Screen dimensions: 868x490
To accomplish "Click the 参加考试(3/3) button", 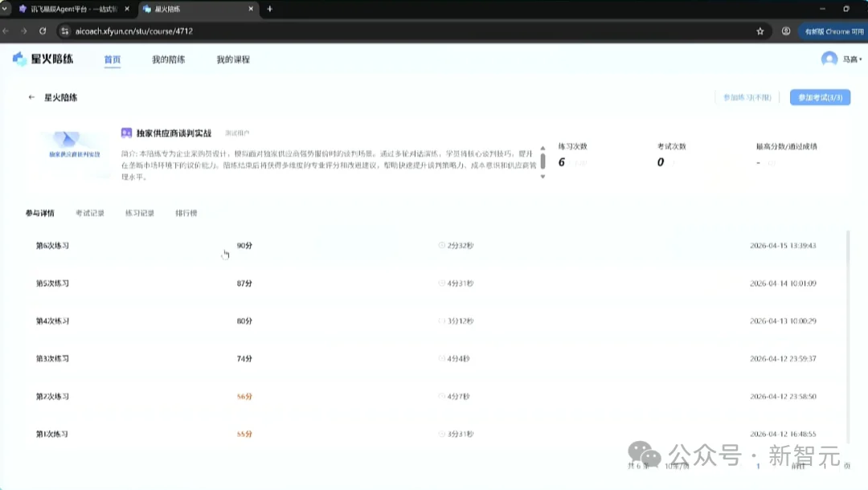I will (818, 96).
